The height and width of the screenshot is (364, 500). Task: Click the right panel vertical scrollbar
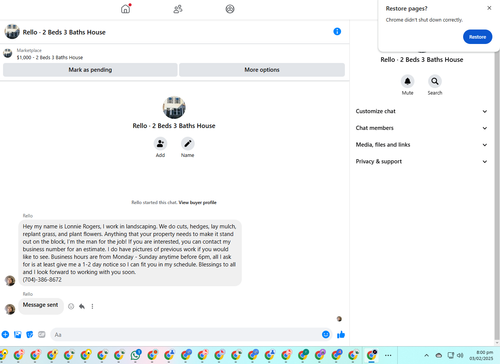coord(497,197)
